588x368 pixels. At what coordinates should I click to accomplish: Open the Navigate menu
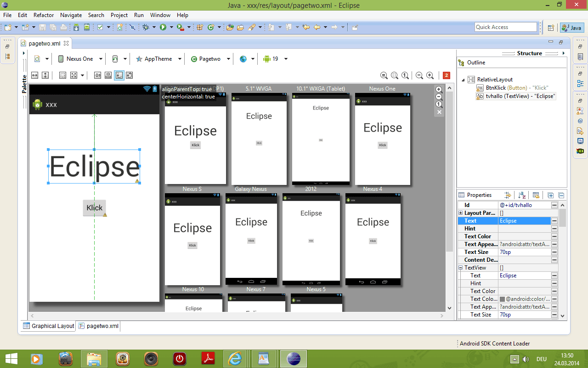(71, 15)
